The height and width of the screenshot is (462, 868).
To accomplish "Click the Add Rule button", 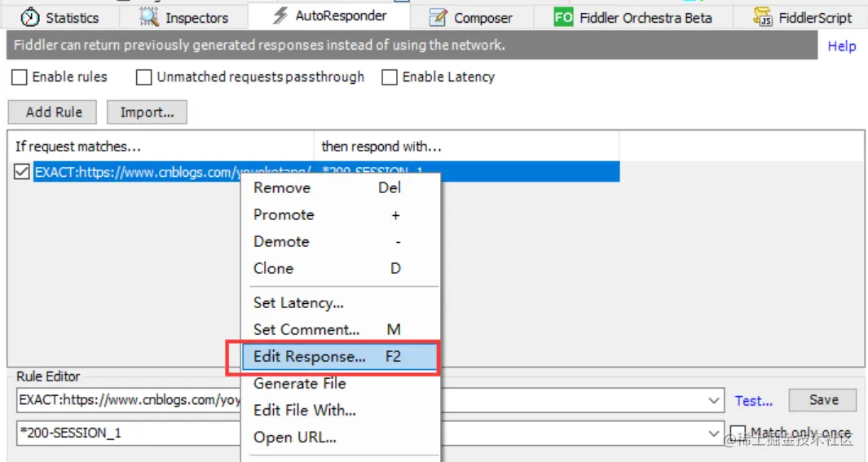I will pos(53,112).
